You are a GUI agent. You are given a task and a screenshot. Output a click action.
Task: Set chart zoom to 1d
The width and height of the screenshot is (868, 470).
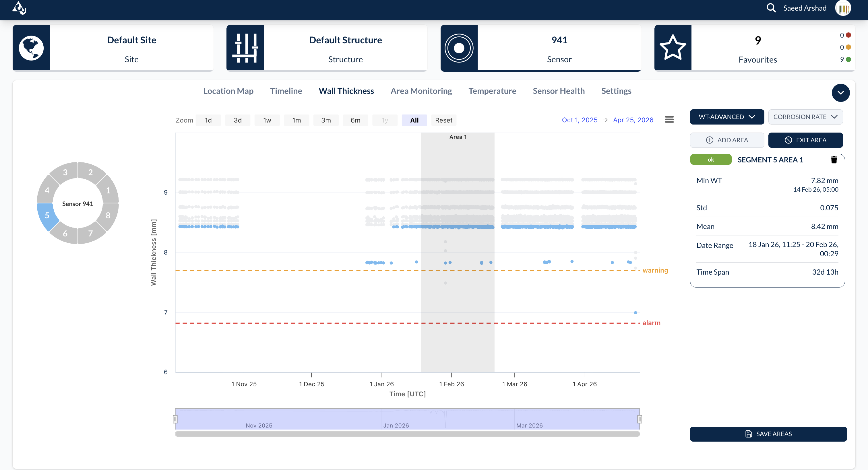[208, 120]
